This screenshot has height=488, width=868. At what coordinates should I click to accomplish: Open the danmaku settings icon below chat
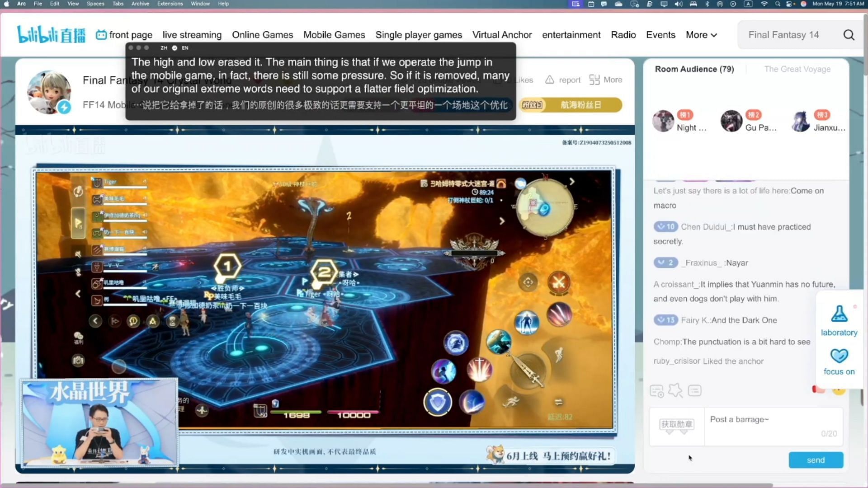656,391
